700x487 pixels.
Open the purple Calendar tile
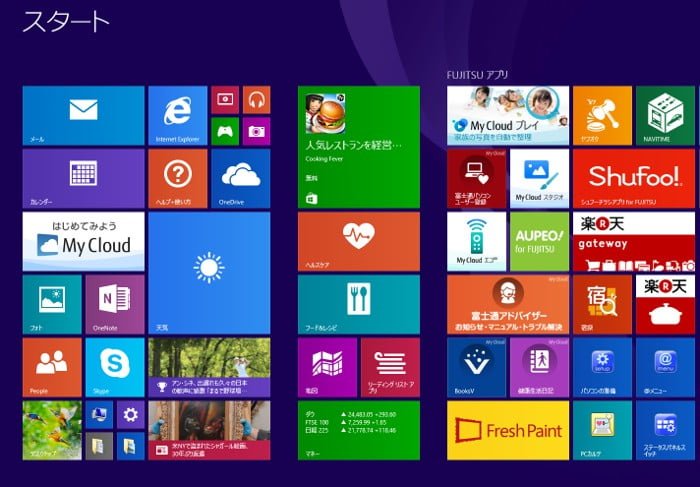pos(83,178)
